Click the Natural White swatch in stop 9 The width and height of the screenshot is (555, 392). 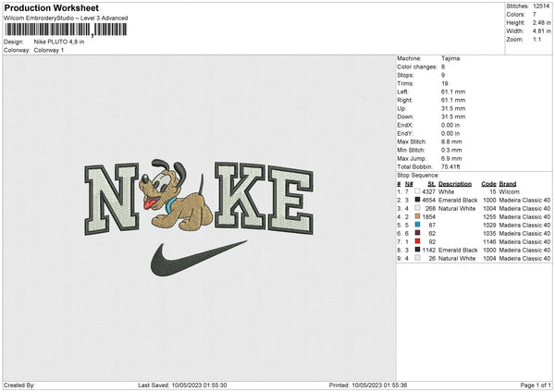pyautogui.click(x=418, y=258)
